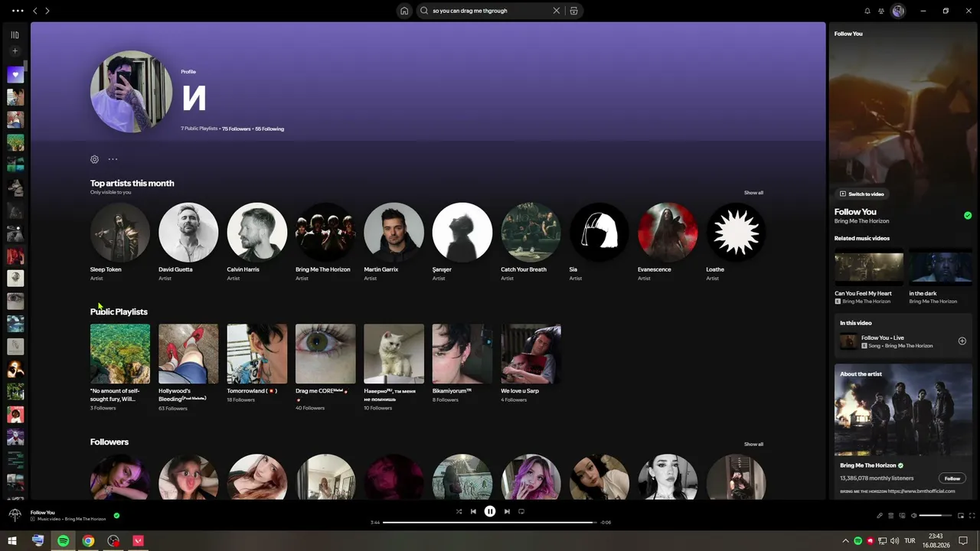The height and width of the screenshot is (551, 980).
Task: Open the bmthofficial.com link
Action: 921,491
